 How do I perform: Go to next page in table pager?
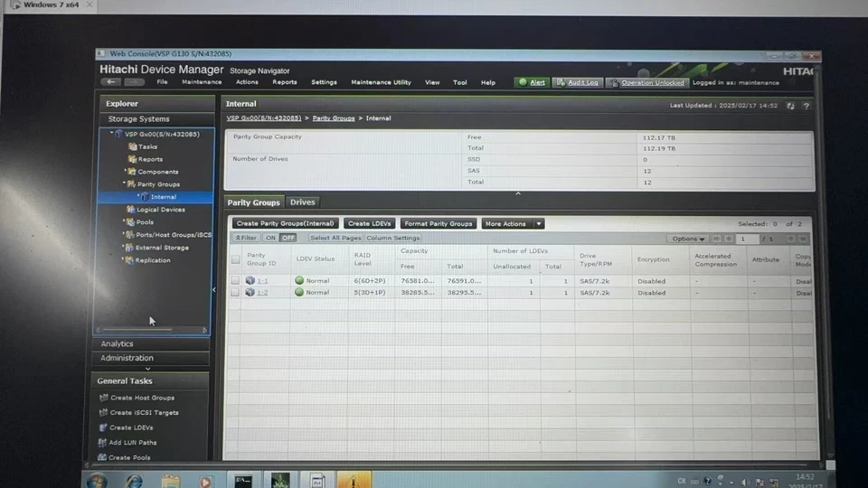(x=790, y=239)
